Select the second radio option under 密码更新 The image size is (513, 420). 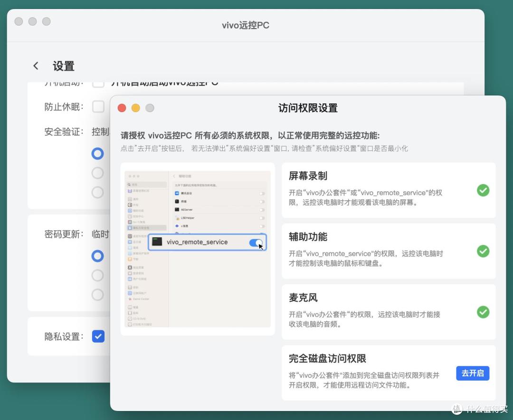(x=97, y=276)
